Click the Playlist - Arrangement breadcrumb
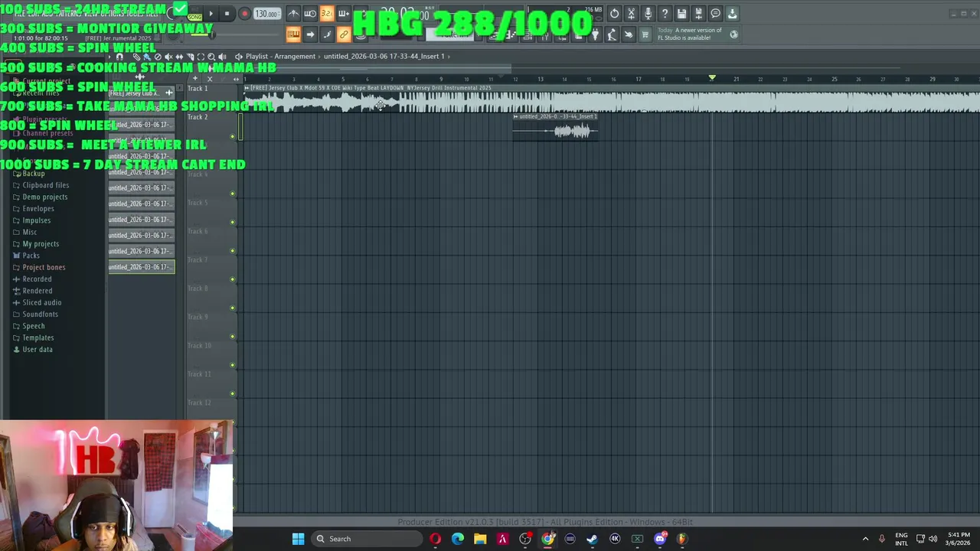980x551 pixels. (x=280, y=57)
